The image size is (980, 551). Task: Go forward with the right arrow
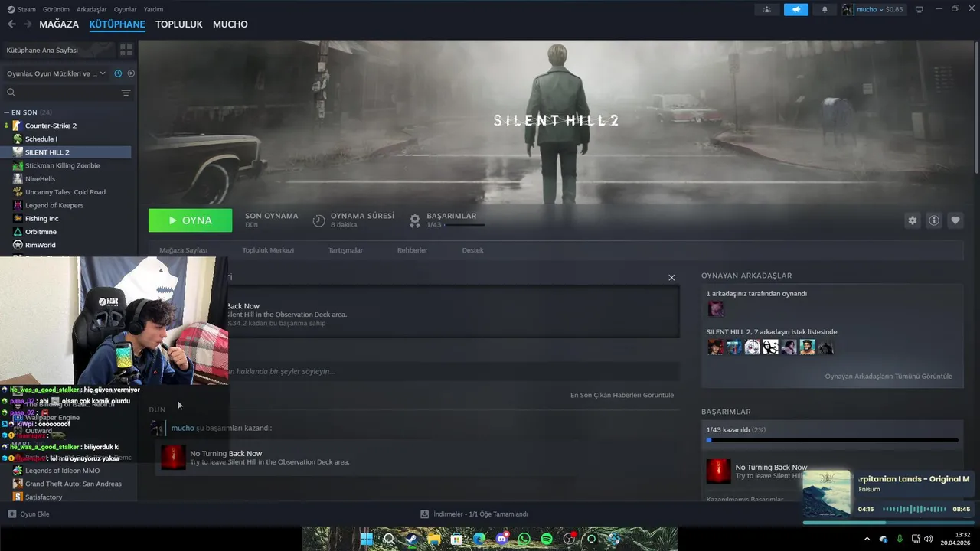(x=28, y=24)
